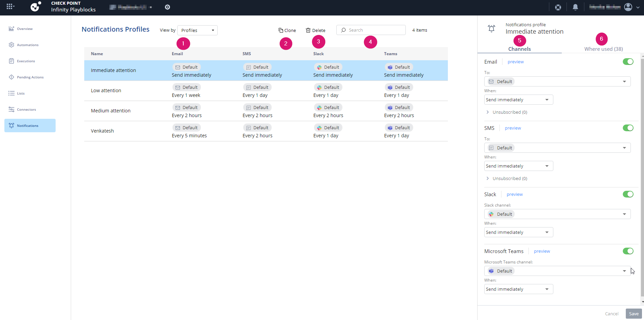Open Pending Actions in sidebar
Viewport: 644px width, 320px height.
pos(30,77)
